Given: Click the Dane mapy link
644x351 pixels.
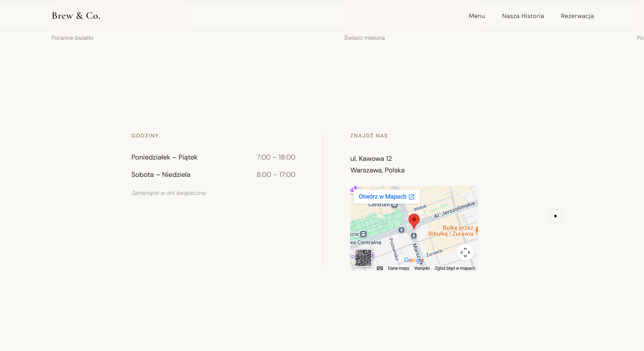Looking at the screenshot, I should pyautogui.click(x=399, y=268).
